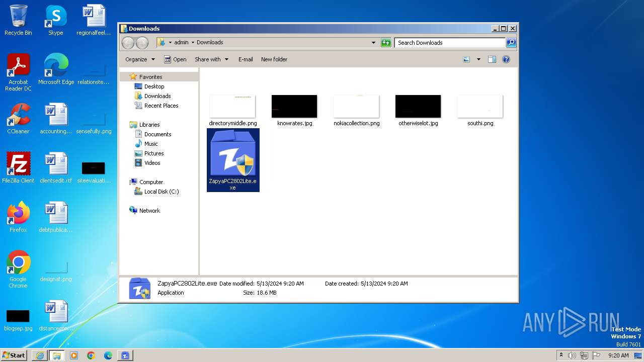Select Downloads in navigation pane
The image size is (644, 362).
[x=157, y=96]
